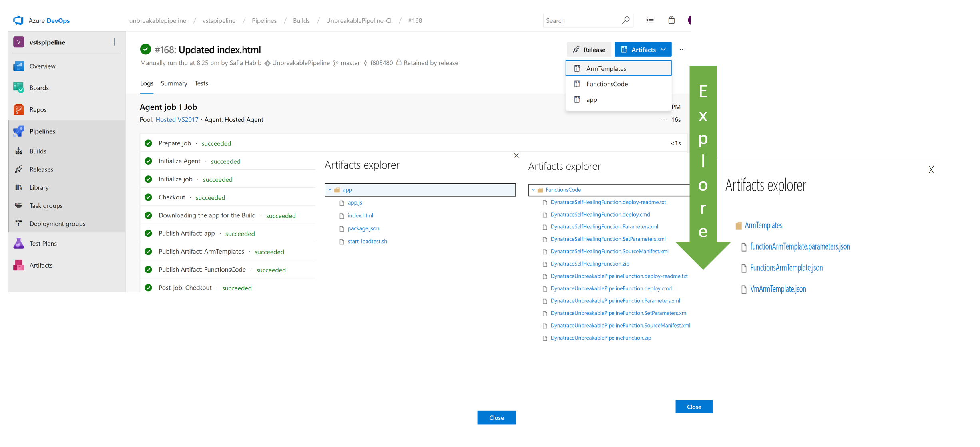Open VmArmTemplate.json file
Image resolution: width=980 pixels, height=447 pixels.
point(778,289)
